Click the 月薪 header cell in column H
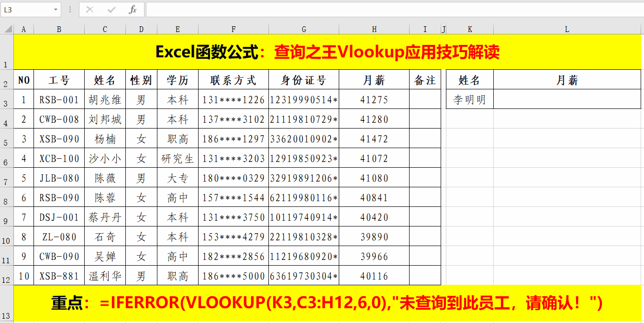Viewport: 644px width, 323px height. coord(374,79)
